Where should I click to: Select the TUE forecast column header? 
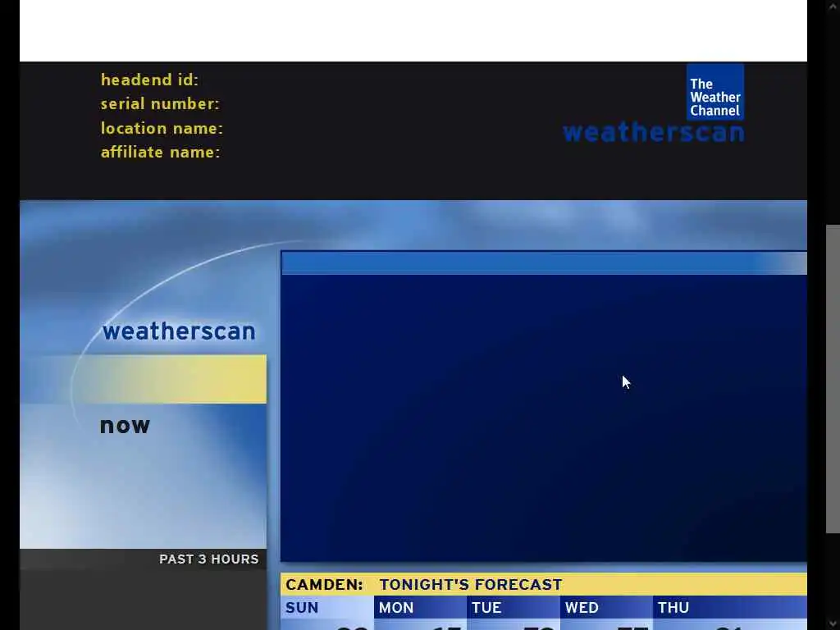514,608
